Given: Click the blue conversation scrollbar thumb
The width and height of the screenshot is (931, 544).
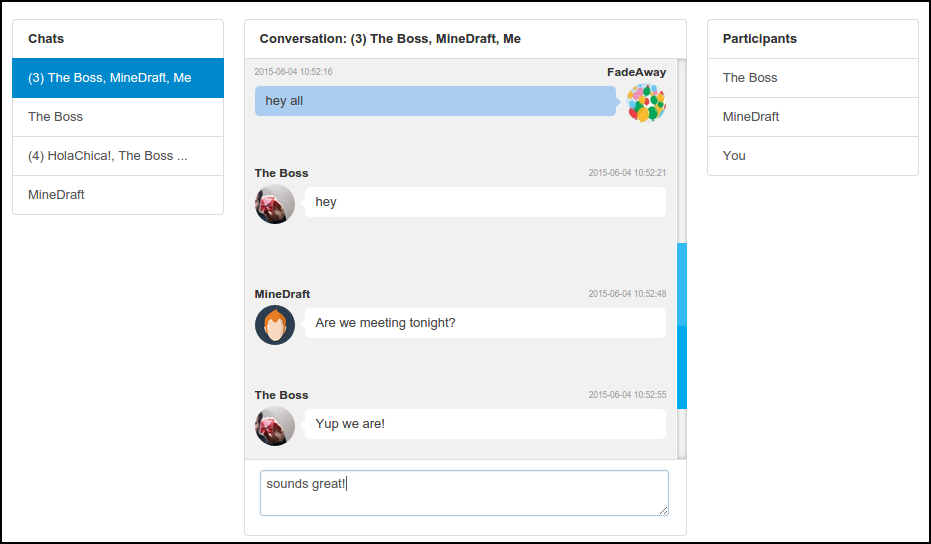Looking at the screenshot, I should (x=682, y=326).
